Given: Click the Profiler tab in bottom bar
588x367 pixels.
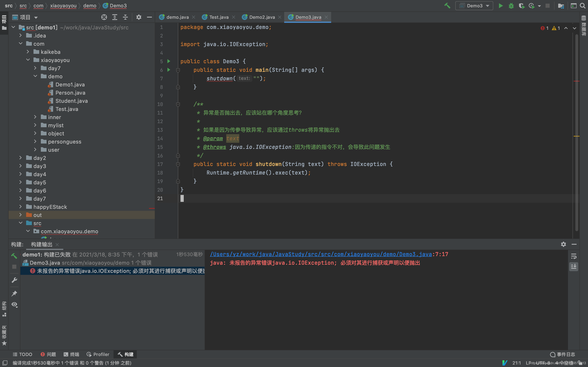Looking at the screenshot, I should [98, 354].
